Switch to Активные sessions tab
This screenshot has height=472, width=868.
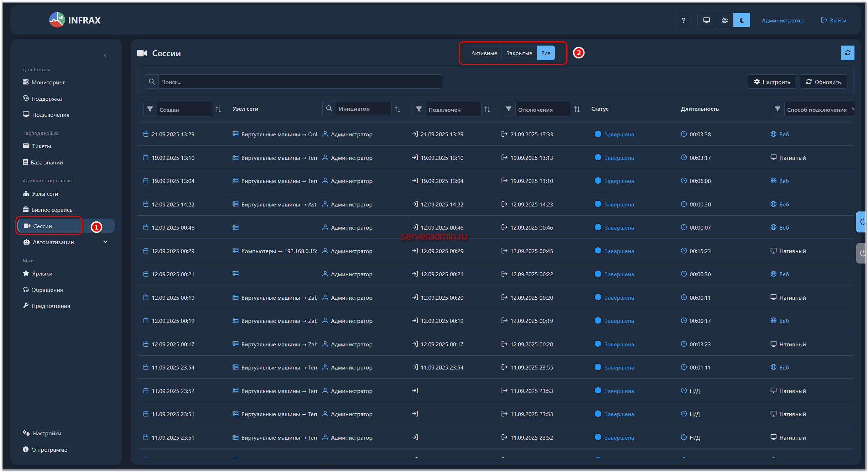pos(484,53)
